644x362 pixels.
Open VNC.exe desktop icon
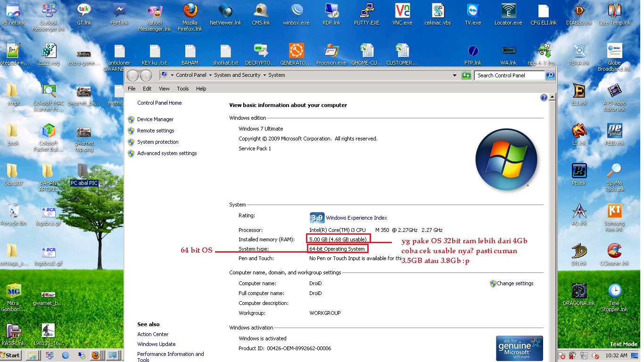click(402, 14)
